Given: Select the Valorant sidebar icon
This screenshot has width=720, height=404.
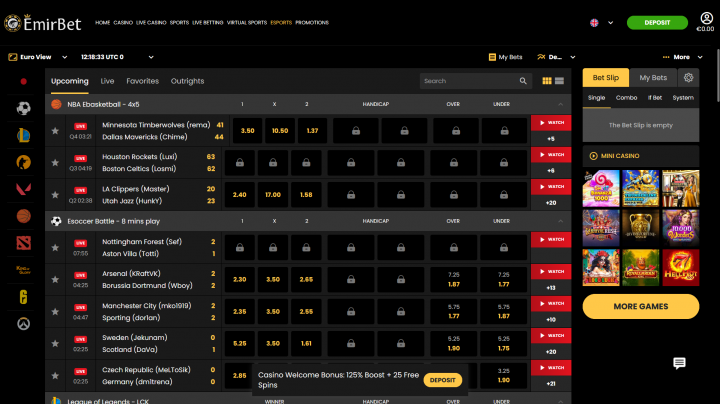Looking at the screenshot, I should coord(23,189).
